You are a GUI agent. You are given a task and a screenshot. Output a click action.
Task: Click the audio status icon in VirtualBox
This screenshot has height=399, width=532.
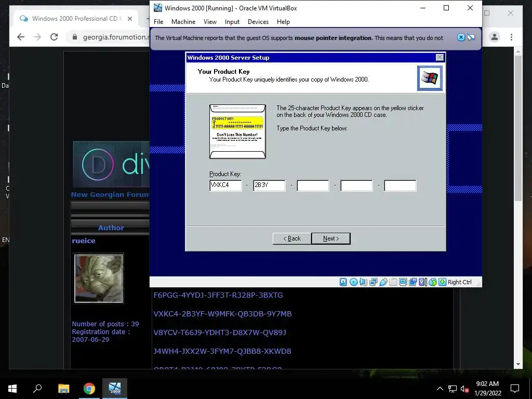click(x=363, y=282)
